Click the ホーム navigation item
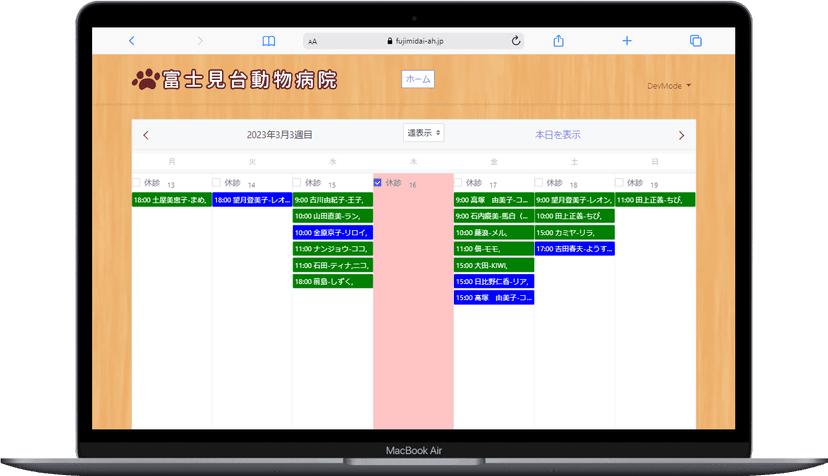Viewport: 828px width, 476px height. (x=418, y=79)
